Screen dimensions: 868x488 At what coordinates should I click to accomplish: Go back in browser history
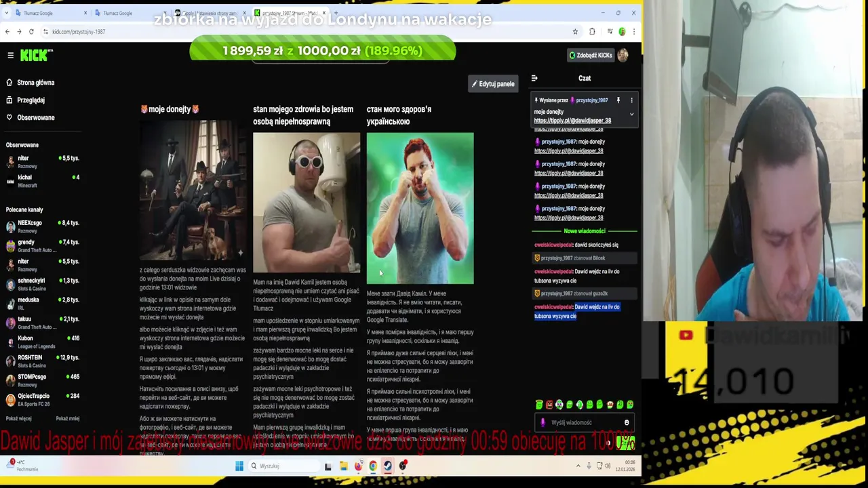pos(7,31)
